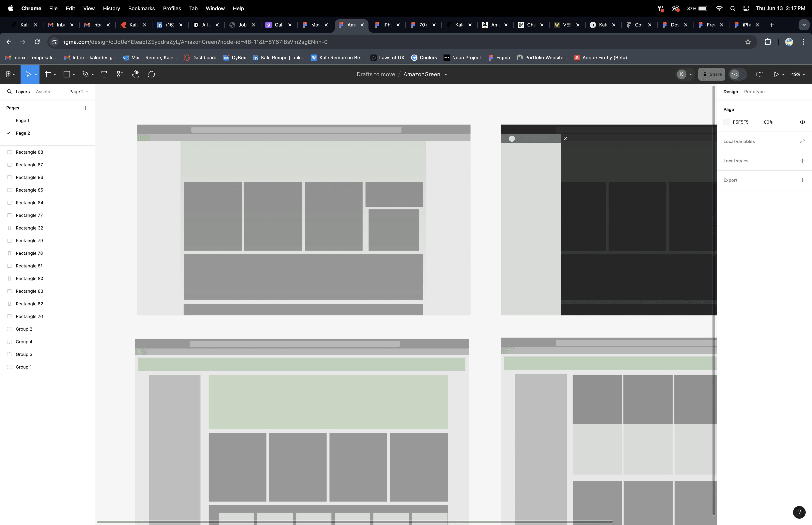Open macOS Spotlight search
Screen dimensions: 812x525
[733, 8]
